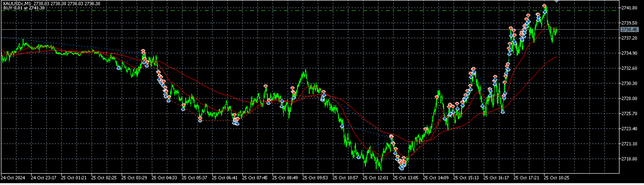Click the '25 Oct 14:09' time axis label
The height and width of the screenshot is (185, 644).
pos(436,178)
